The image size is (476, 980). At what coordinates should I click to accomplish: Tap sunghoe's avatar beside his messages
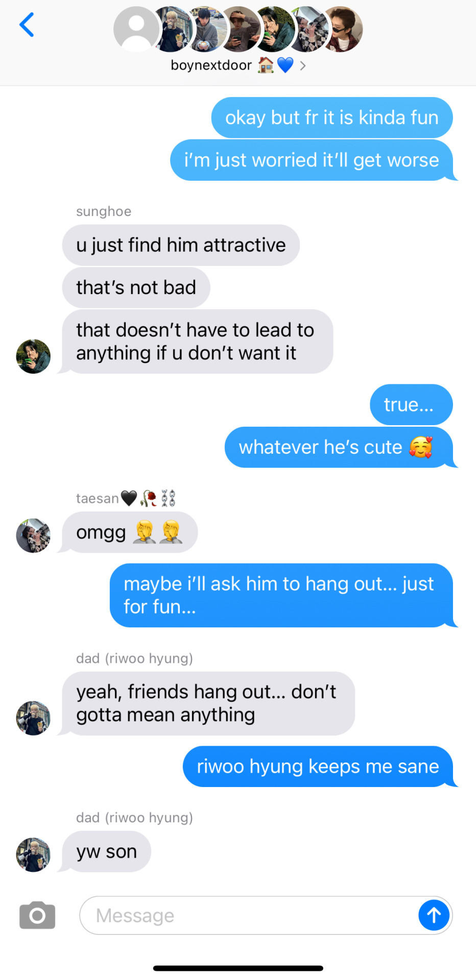[x=33, y=356]
